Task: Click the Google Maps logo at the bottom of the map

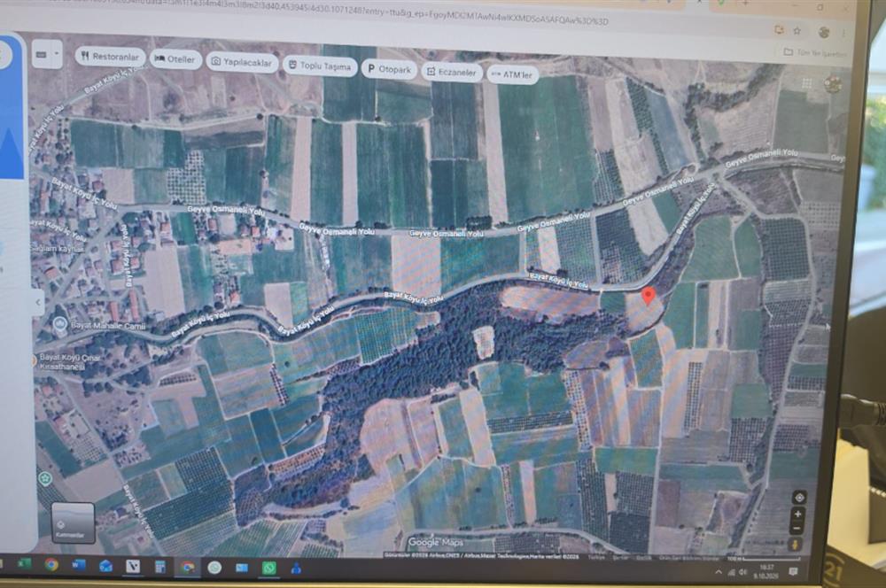Action: (x=435, y=542)
